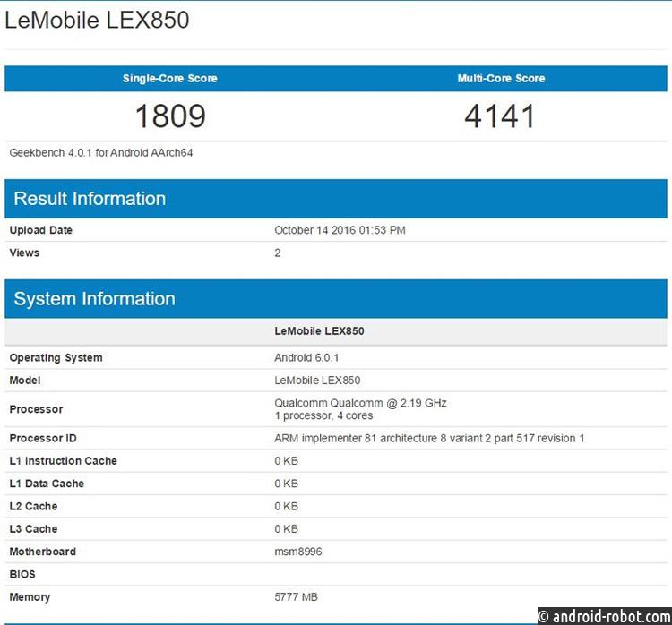Click the L1 Instruction Cache label
This screenshot has height=625, width=672.
[x=63, y=461]
